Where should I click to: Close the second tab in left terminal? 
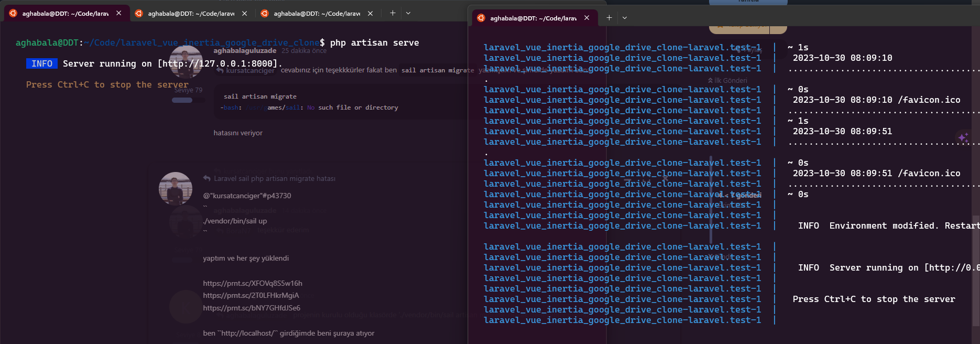pyautogui.click(x=245, y=14)
